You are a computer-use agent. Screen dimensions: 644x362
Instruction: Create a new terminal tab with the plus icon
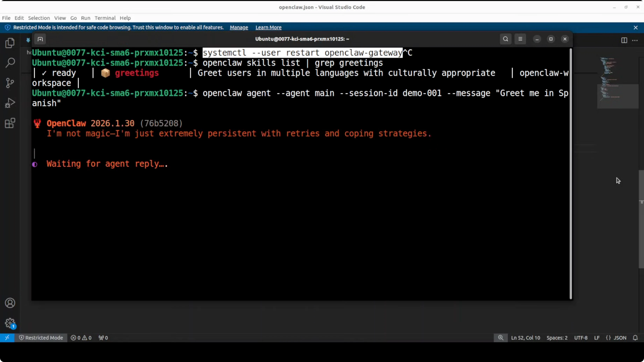40,39
